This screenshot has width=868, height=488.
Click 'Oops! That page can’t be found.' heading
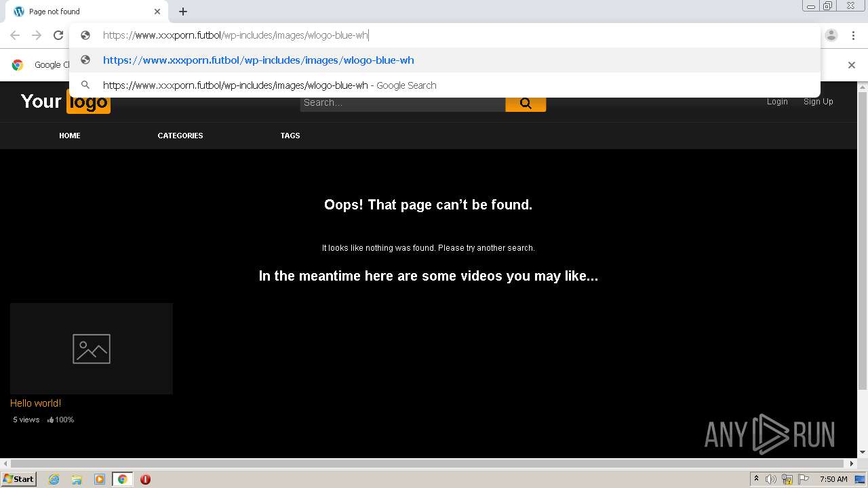click(429, 205)
